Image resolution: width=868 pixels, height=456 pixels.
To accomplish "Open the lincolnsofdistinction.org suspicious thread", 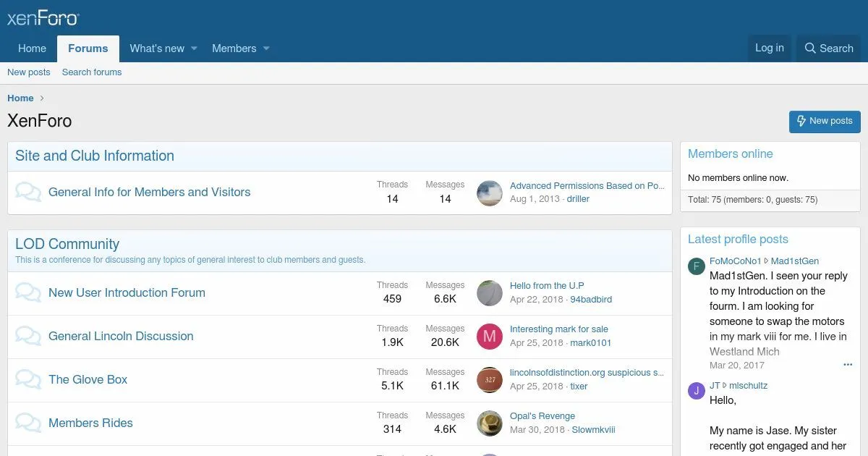I will (587, 373).
